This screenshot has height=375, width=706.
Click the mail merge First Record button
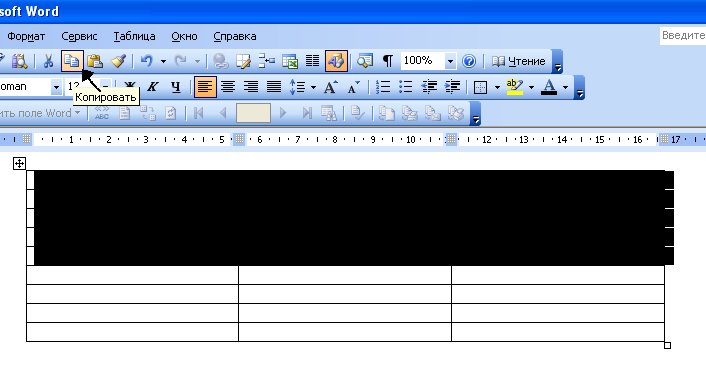click(x=199, y=113)
